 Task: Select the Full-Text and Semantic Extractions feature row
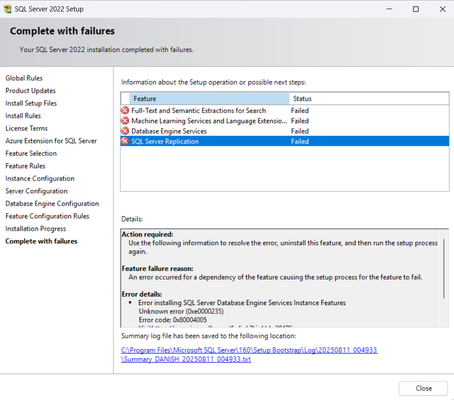285,110
